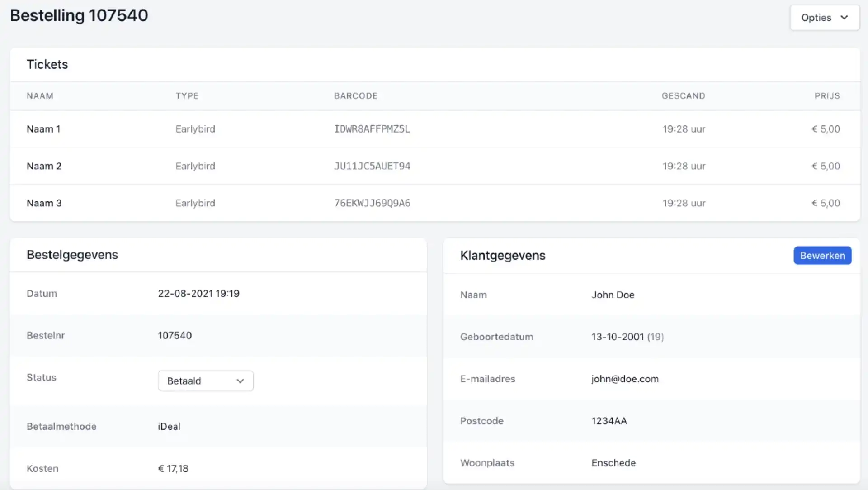
Task: Click the Kosten amount € 17,18
Action: tap(173, 468)
